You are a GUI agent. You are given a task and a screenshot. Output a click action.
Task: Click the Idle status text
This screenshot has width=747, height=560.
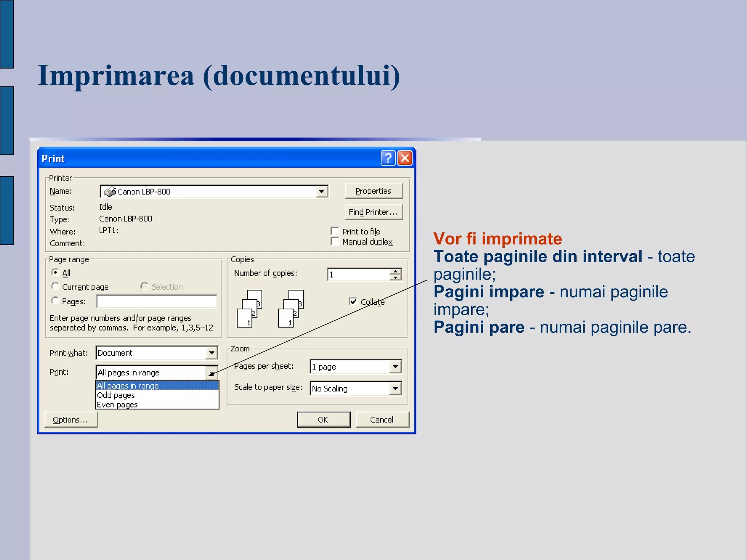(x=106, y=207)
